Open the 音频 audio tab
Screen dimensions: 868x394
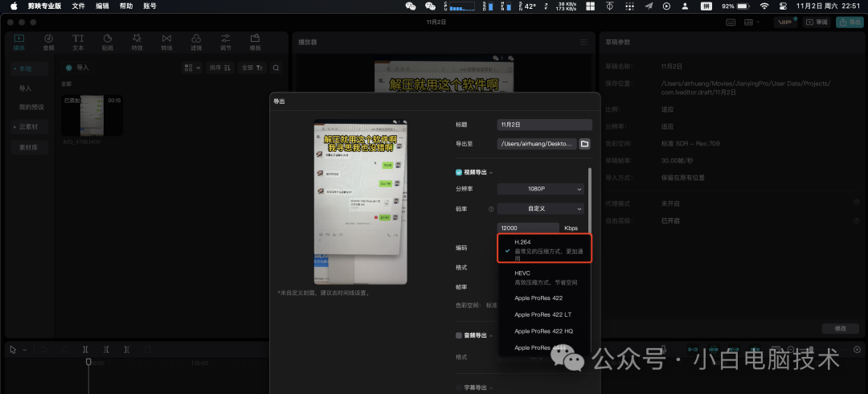pyautogui.click(x=49, y=42)
